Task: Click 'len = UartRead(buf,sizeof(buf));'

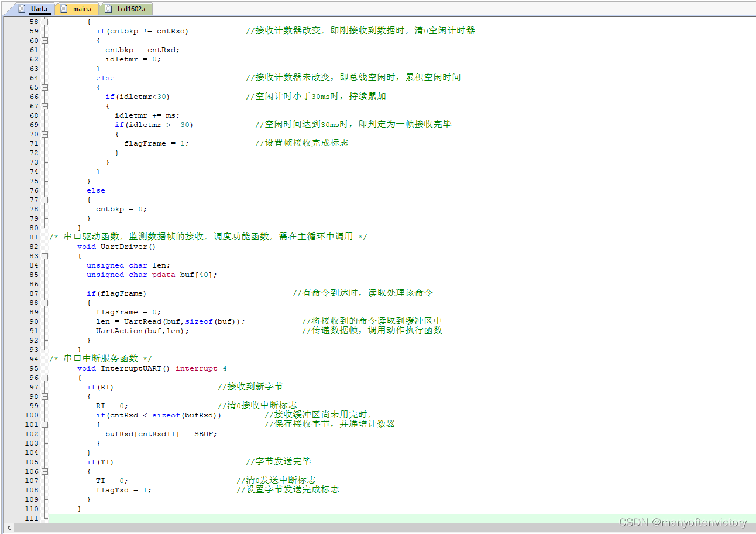Action: point(170,321)
